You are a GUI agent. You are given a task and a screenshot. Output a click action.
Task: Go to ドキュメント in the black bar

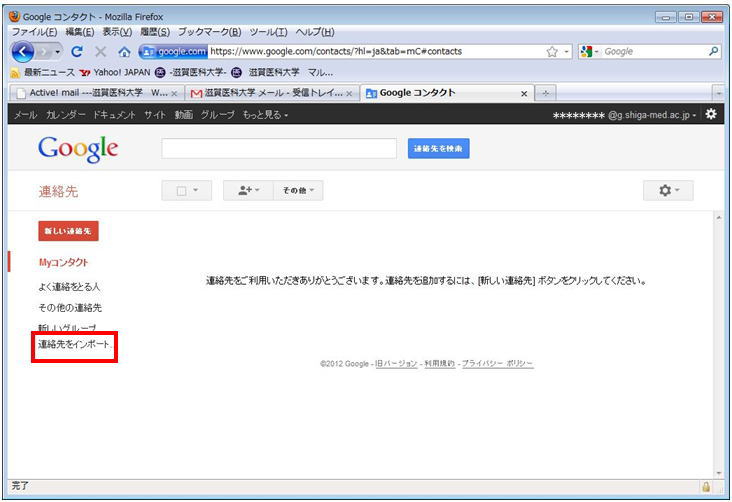coord(114,114)
